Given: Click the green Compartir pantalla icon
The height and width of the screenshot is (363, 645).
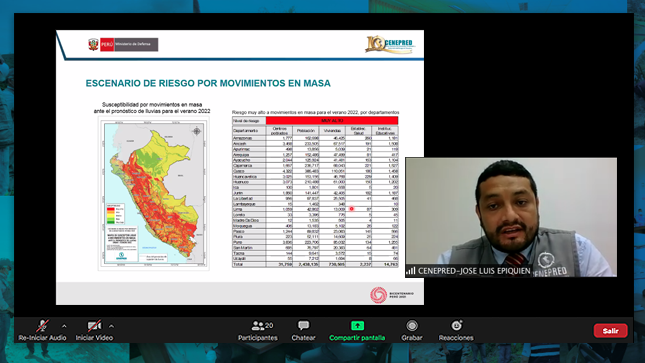Looking at the screenshot, I should pyautogui.click(x=357, y=326).
